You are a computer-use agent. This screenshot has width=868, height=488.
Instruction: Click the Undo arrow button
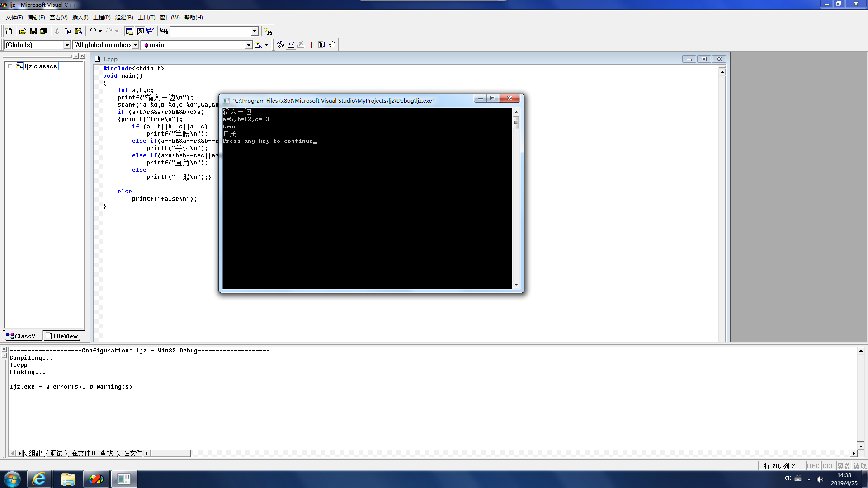click(x=92, y=31)
